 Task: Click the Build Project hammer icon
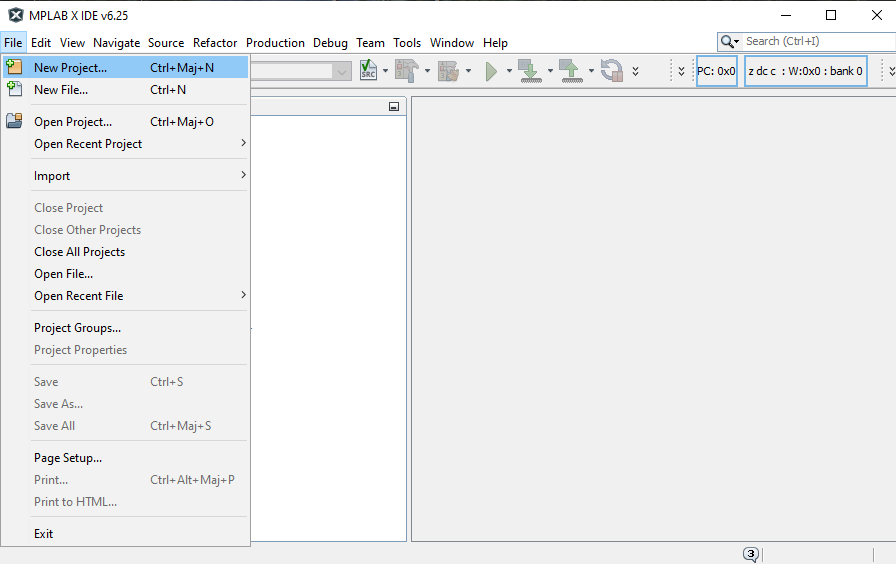[x=405, y=71]
